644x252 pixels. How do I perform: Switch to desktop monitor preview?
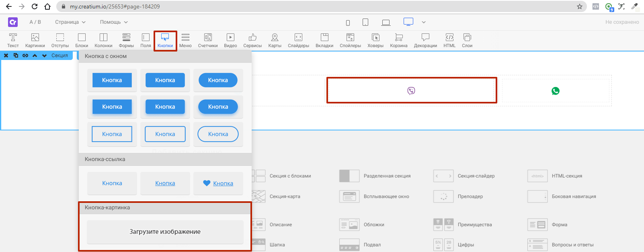408,22
